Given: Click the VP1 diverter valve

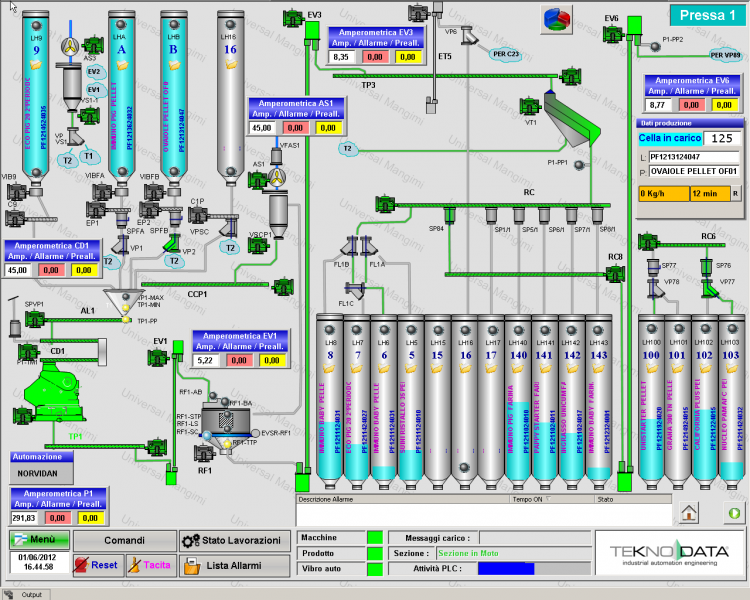Looking at the screenshot, I should (x=121, y=245).
